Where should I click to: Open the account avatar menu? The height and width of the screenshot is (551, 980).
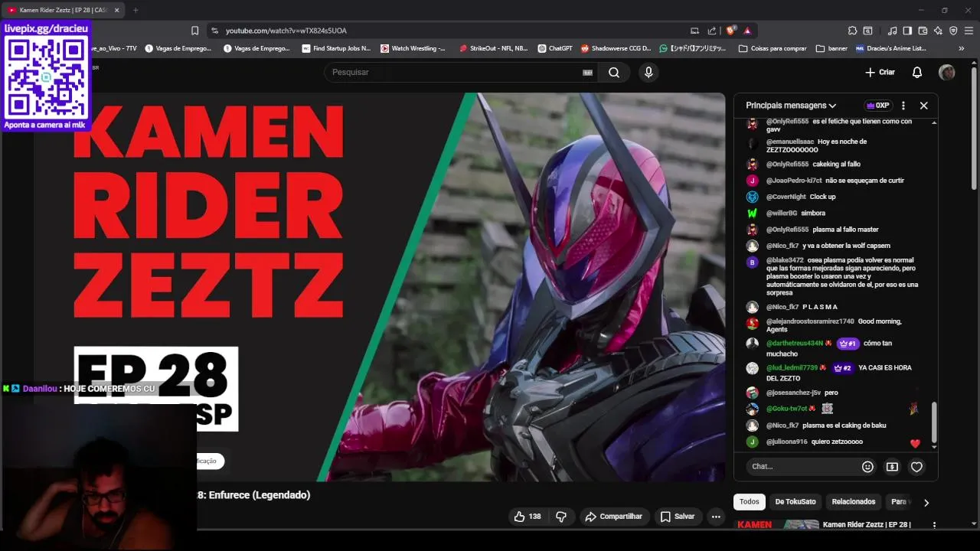[x=947, y=72]
